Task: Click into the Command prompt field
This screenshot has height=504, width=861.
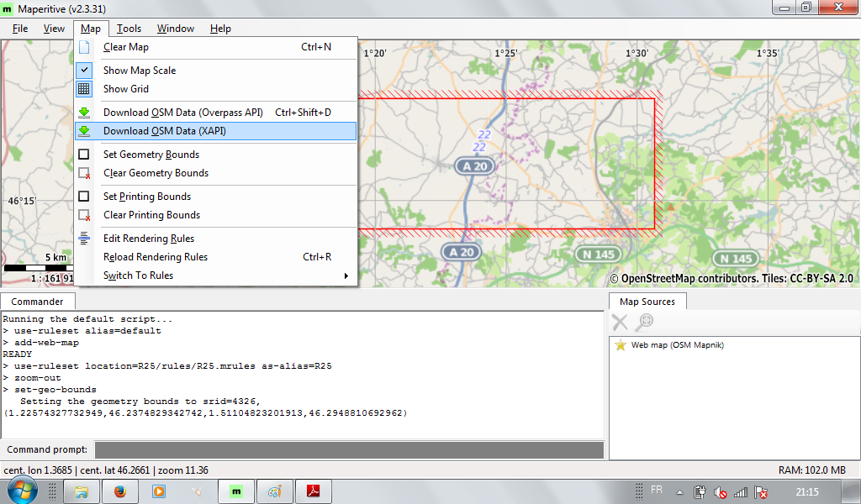Action: (349, 449)
